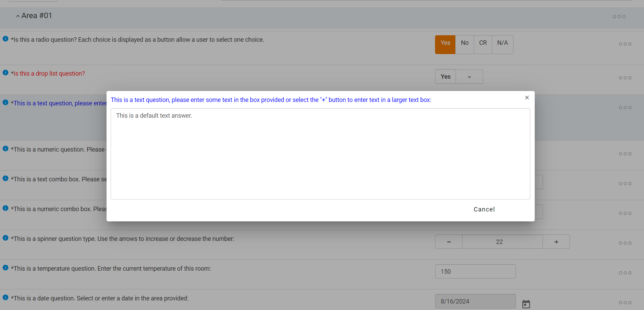Open the three-dot menu for the spinner question row
This screenshot has width=644, height=310.
625,243
